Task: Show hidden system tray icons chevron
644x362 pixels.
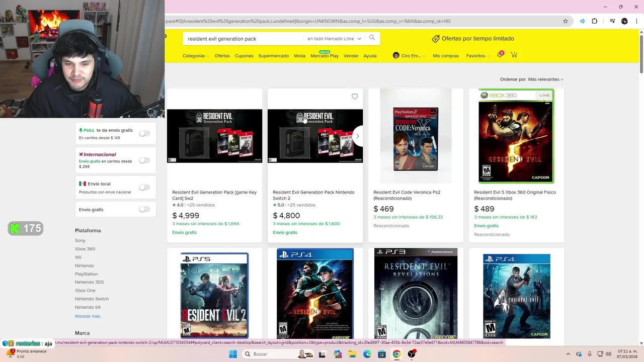Action: [568, 354]
